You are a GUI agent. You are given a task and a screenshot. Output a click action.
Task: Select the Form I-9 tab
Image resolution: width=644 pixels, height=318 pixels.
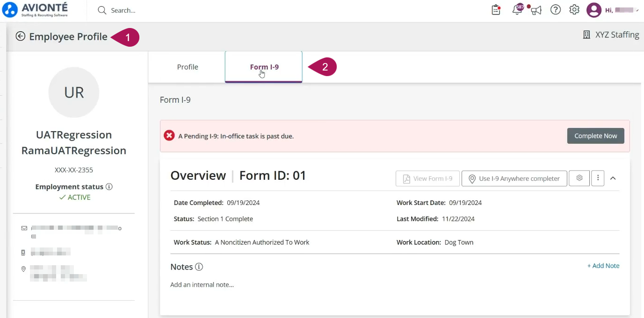point(264,67)
